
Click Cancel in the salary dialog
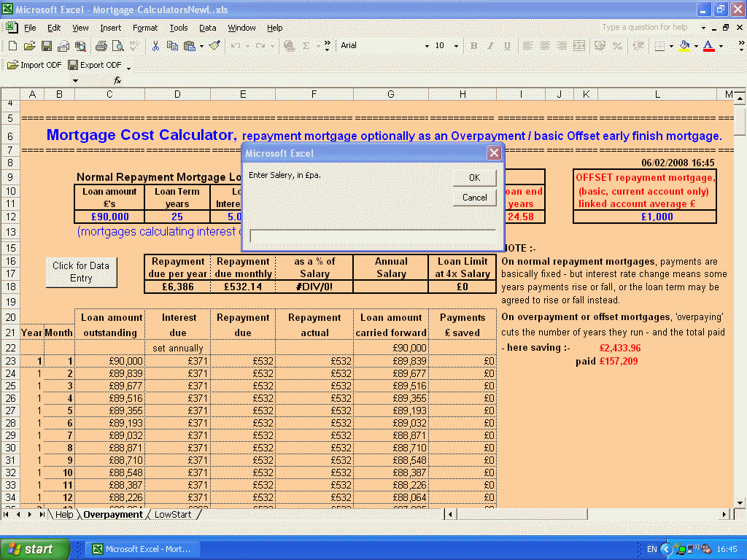[x=474, y=198]
